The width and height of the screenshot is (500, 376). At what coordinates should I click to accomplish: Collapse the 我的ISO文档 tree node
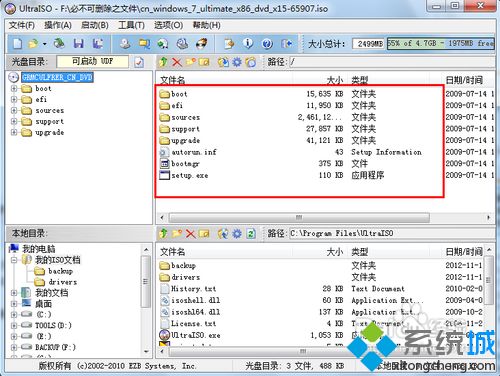[x=14, y=260]
